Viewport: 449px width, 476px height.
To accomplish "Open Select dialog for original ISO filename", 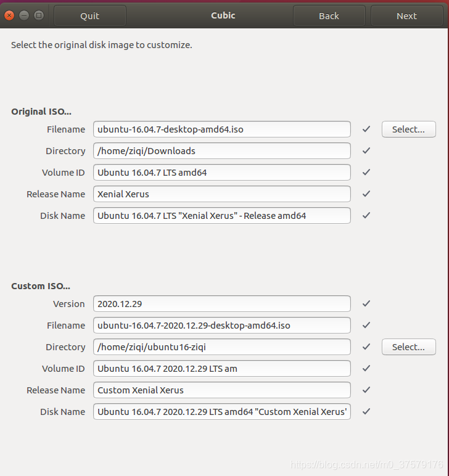I will [409, 129].
